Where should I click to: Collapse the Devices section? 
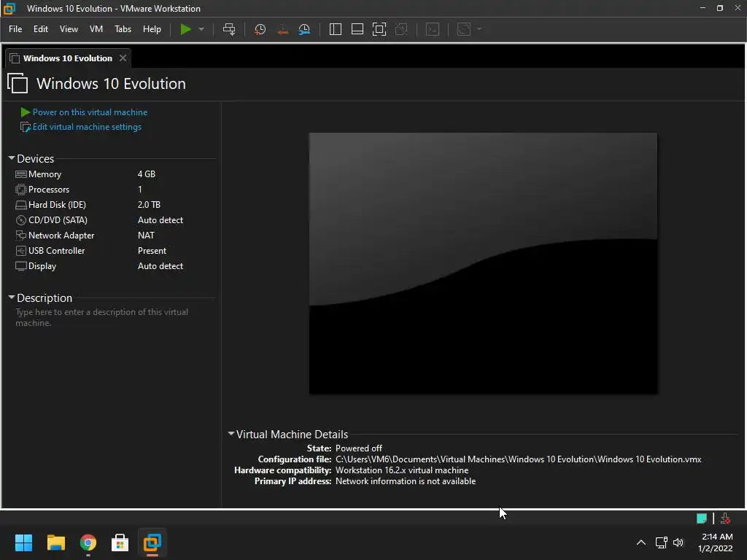click(x=12, y=158)
